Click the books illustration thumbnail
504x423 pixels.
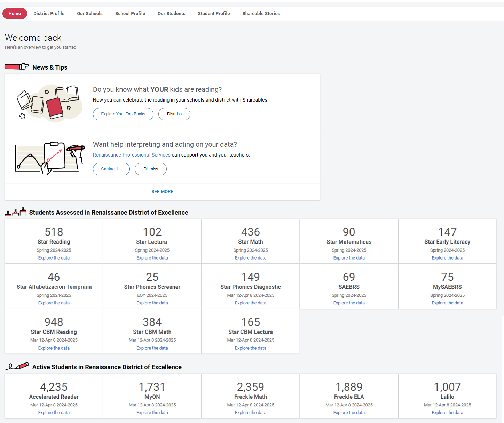(x=49, y=103)
